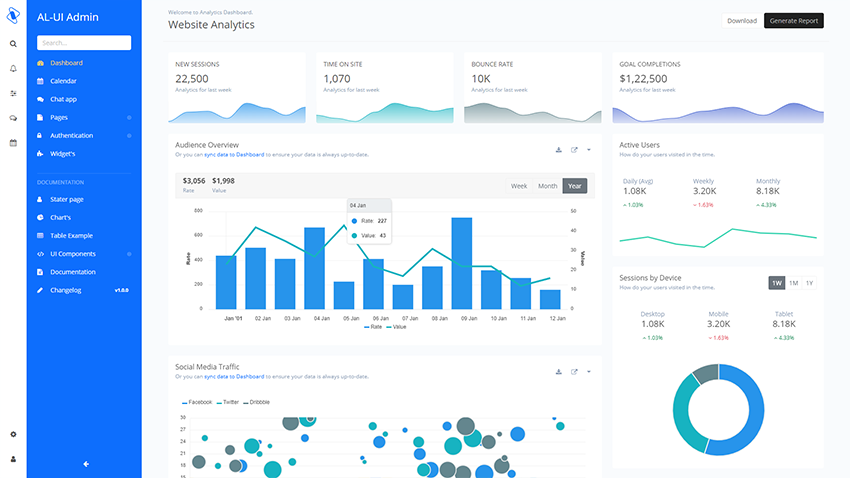Click the Generate Report button
Screen dimensions: 850x478
793,21
